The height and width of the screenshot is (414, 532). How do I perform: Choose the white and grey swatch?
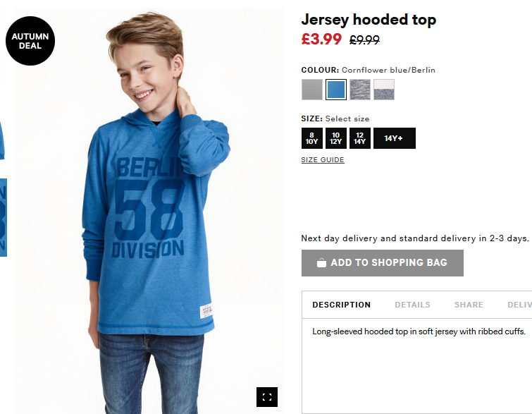[384, 90]
